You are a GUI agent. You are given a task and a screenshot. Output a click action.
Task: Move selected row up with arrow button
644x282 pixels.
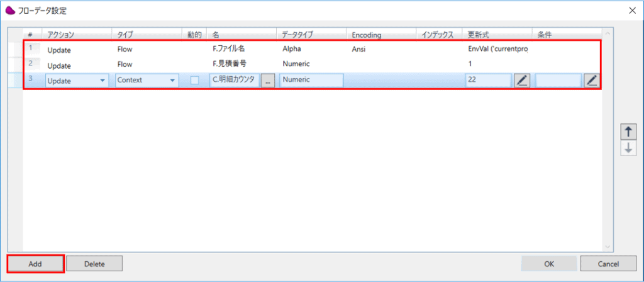[628, 131]
